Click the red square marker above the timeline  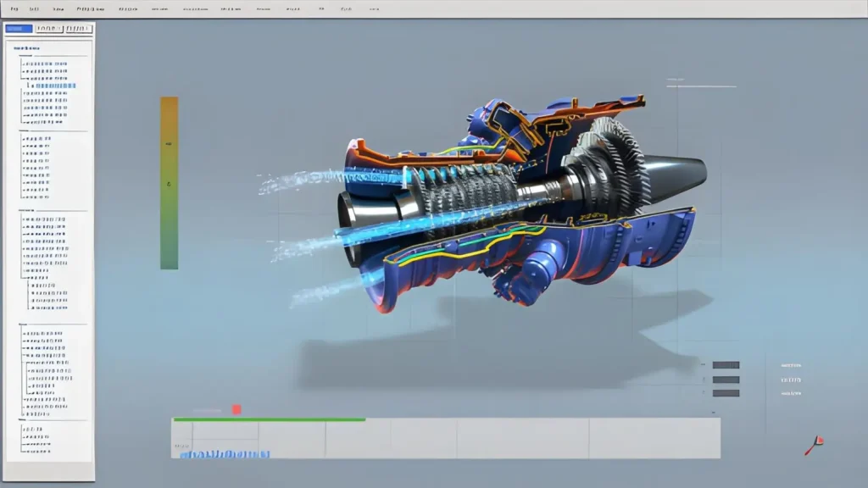tap(236, 409)
